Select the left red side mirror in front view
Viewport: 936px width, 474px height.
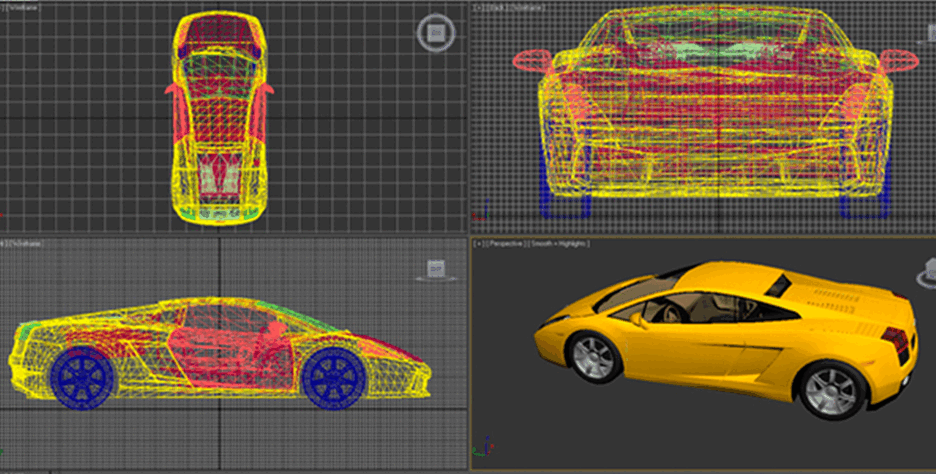(x=532, y=60)
